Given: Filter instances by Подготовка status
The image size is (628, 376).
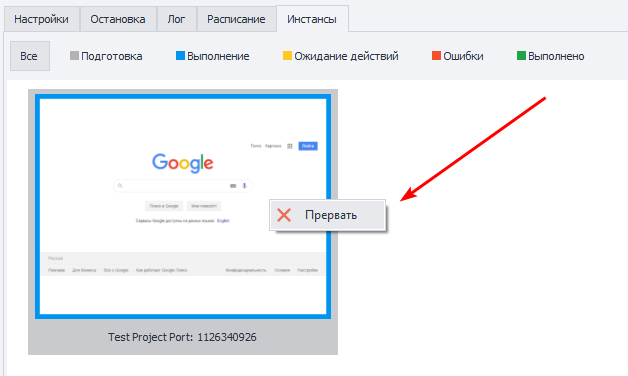Looking at the screenshot, I should click(x=106, y=56).
